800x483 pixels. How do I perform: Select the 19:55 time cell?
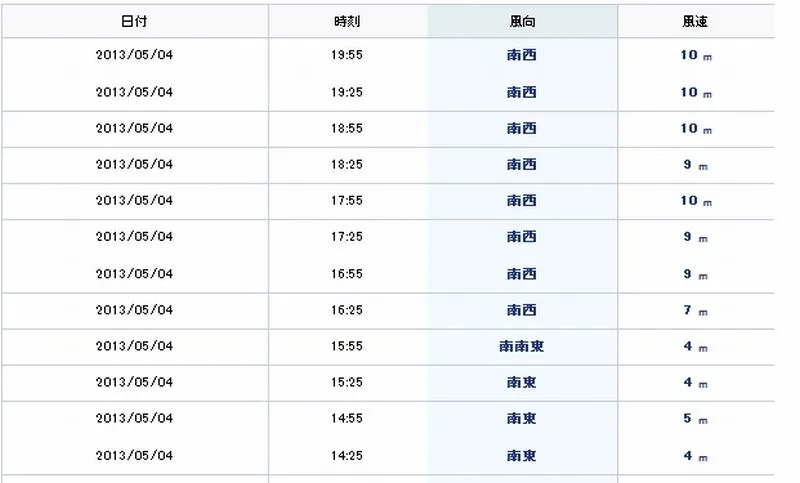(347, 55)
